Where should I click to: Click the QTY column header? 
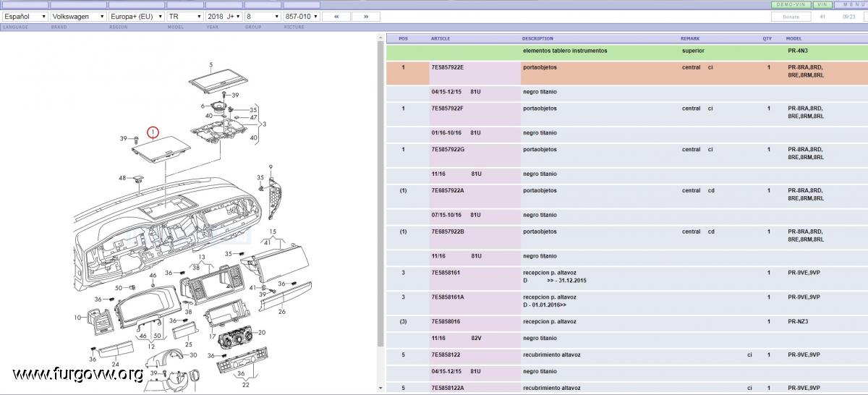[x=767, y=38]
